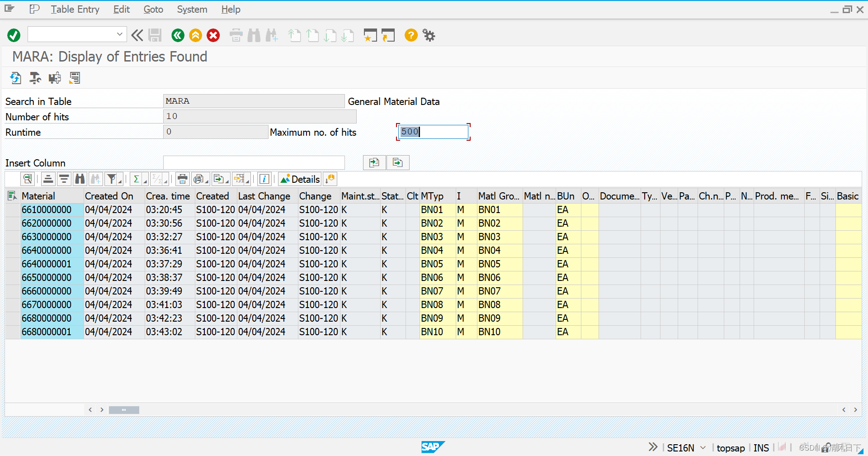Open the Help menu
This screenshot has width=868, height=456.
(x=231, y=9)
